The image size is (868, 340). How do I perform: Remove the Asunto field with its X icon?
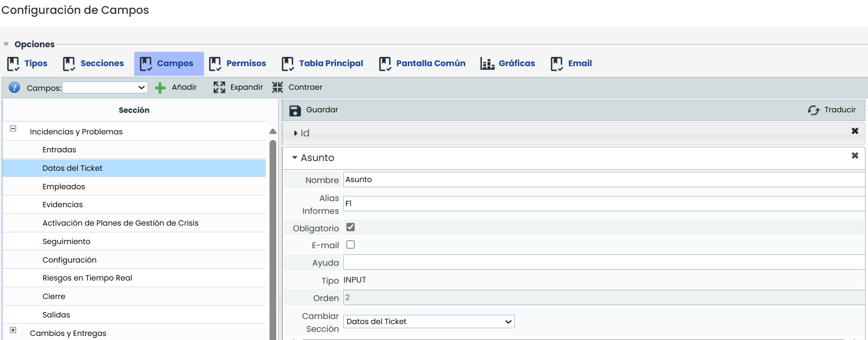[x=855, y=155]
